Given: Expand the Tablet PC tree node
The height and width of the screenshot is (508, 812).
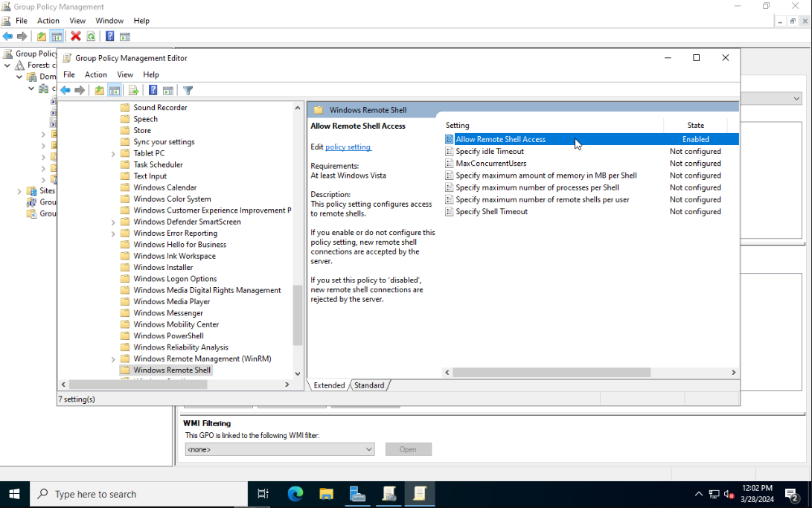Looking at the screenshot, I should 113,154.
